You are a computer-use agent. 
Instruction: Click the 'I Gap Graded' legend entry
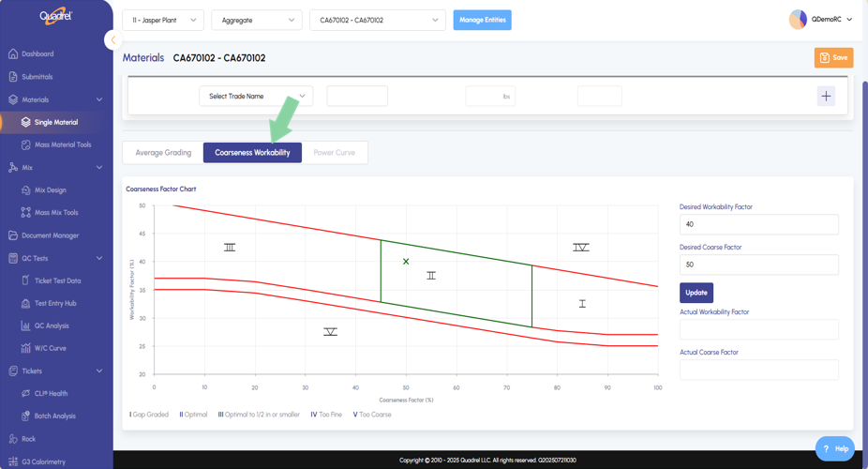click(x=149, y=415)
